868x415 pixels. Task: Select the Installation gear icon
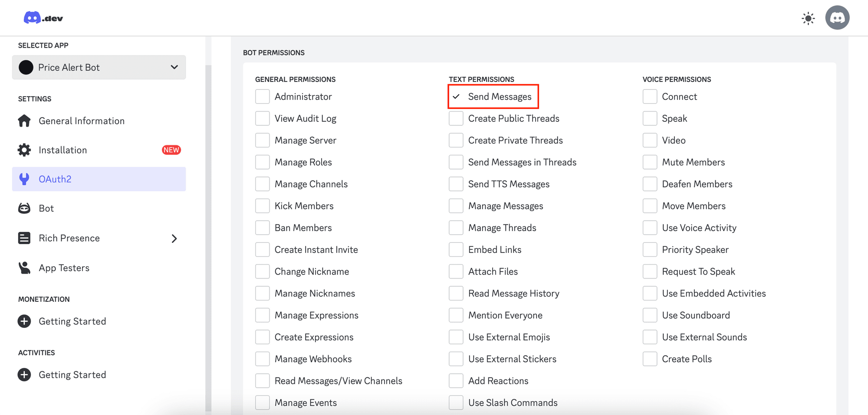tap(24, 150)
